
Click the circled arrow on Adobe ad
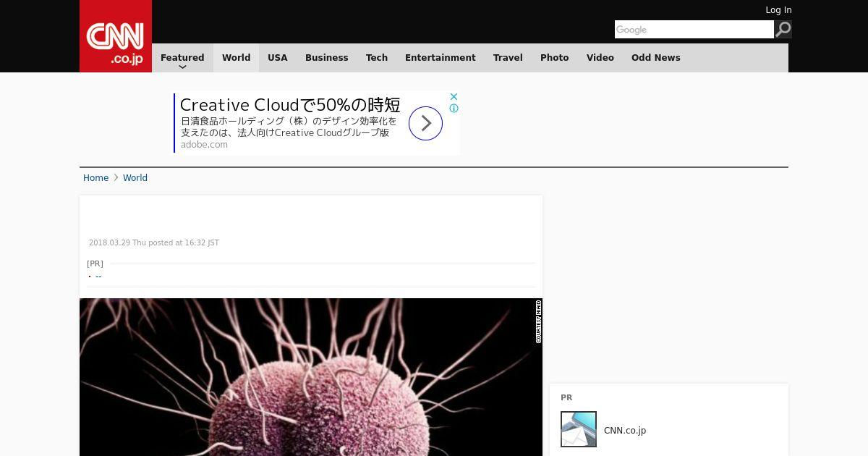pos(425,123)
